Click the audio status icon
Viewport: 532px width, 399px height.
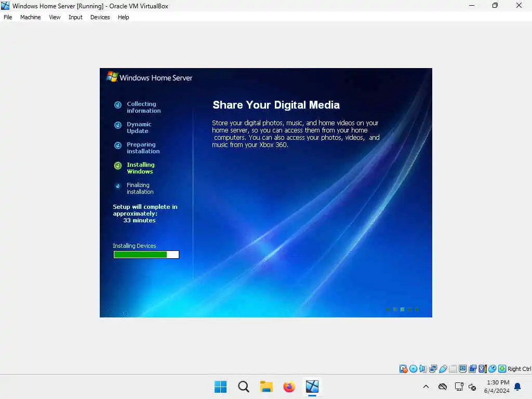pos(423,368)
